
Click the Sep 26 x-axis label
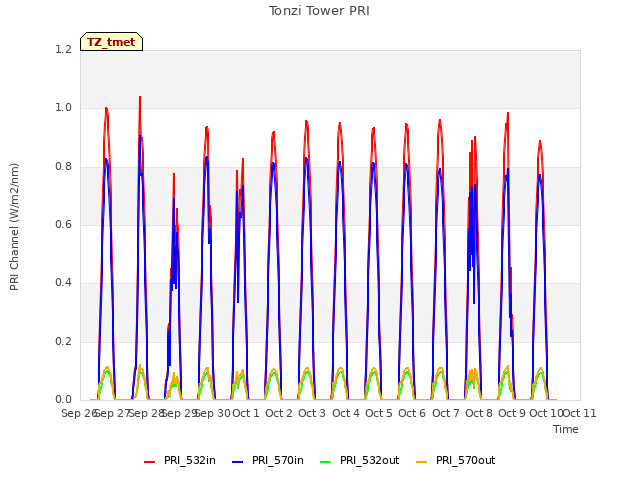click(79, 413)
